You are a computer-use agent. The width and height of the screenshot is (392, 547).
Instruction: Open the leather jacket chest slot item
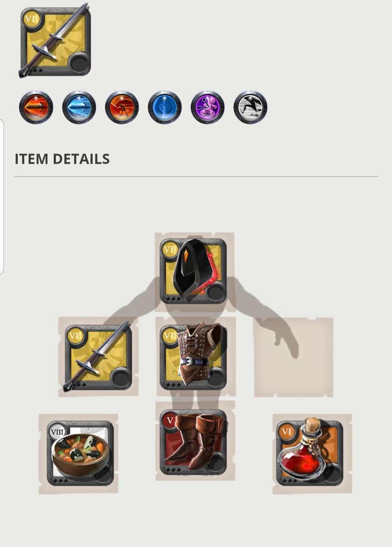click(193, 356)
